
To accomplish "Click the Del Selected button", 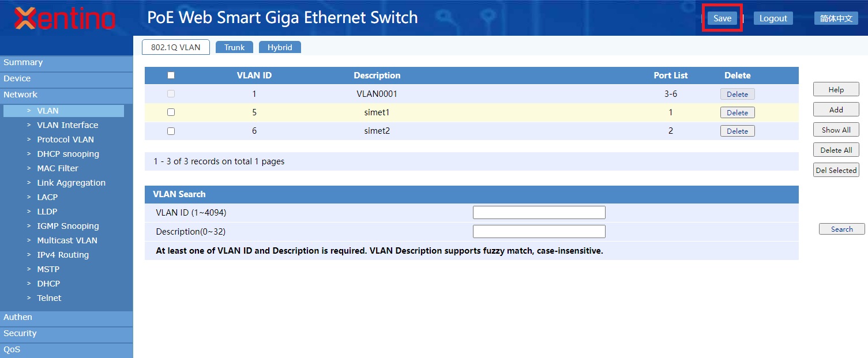I will [836, 170].
